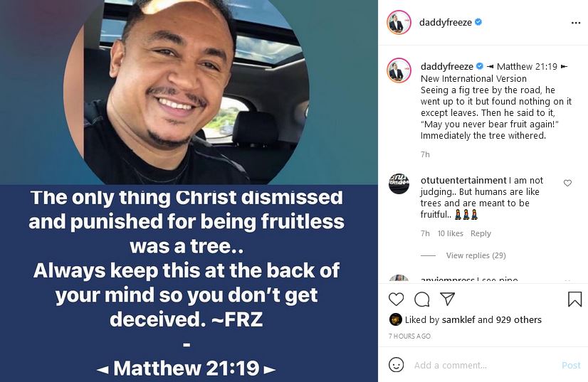Open otutuentertainment username link
Viewport: 588px width, 382px height.
coord(463,180)
